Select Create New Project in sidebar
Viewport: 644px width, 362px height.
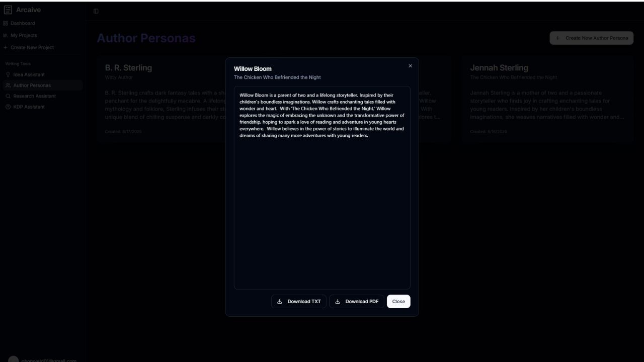point(29,47)
